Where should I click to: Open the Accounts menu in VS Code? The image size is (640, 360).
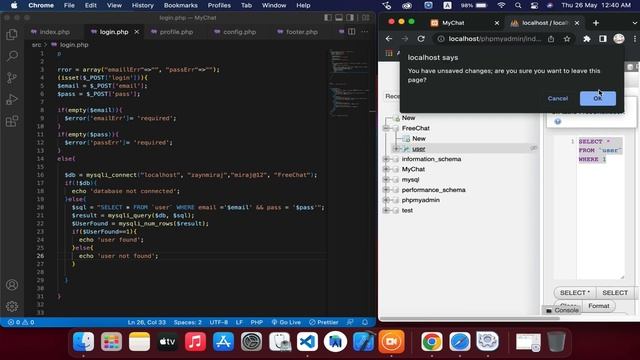click(12, 284)
